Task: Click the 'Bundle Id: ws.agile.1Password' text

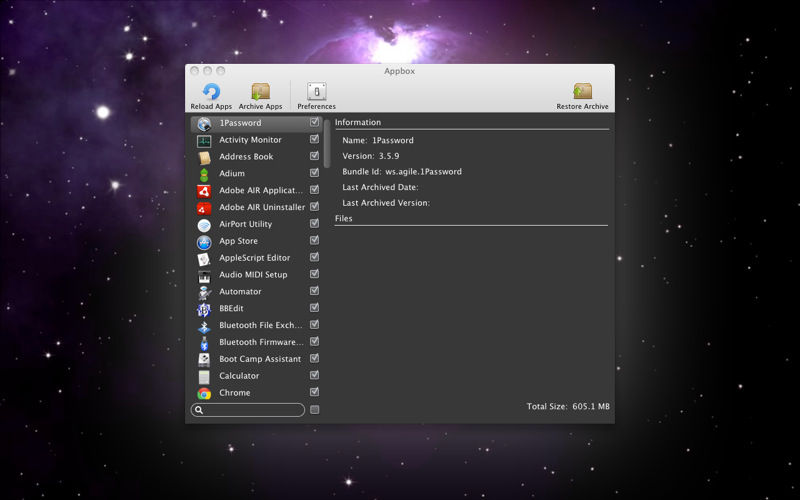Action: coord(402,172)
